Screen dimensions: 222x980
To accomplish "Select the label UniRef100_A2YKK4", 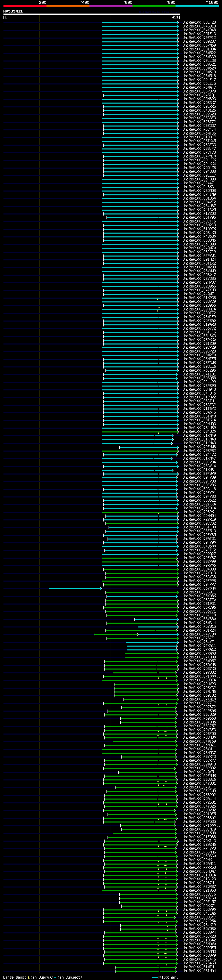I will pyautogui.click(x=199, y=504).
